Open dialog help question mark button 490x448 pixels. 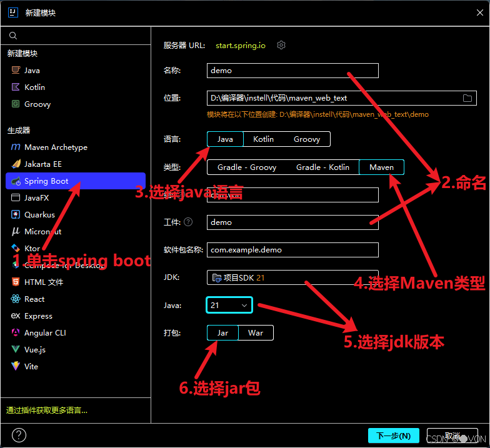point(19,435)
